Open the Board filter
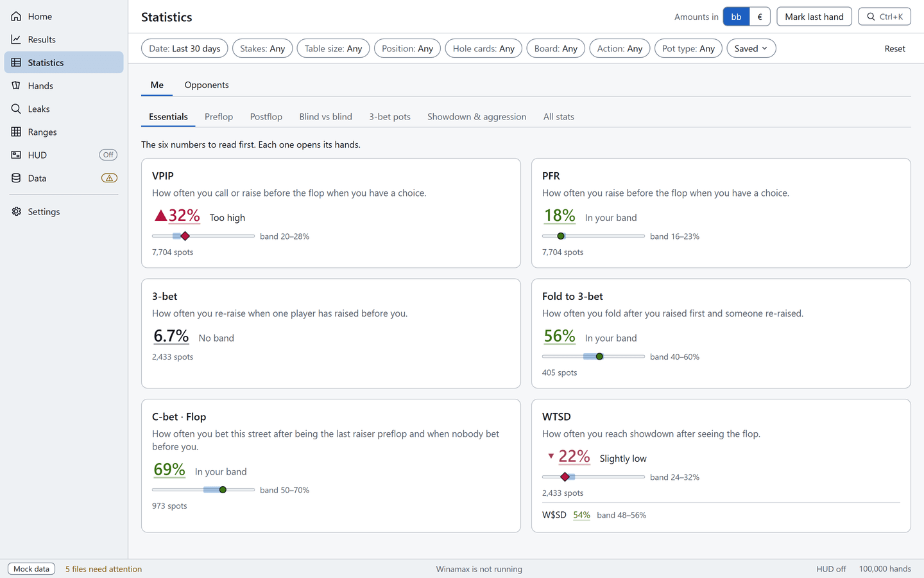 coord(556,48)
